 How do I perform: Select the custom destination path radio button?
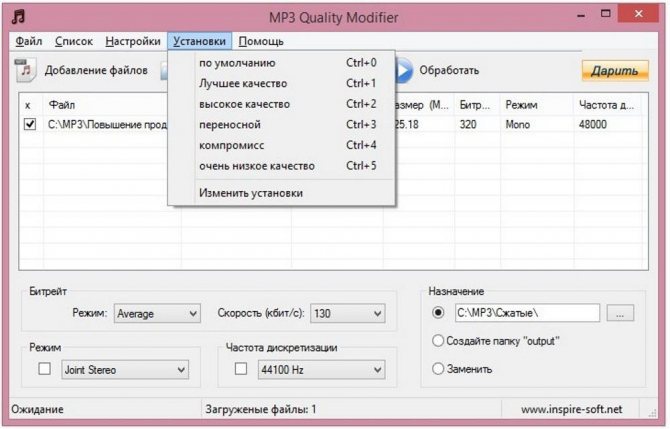click(438, 313)
